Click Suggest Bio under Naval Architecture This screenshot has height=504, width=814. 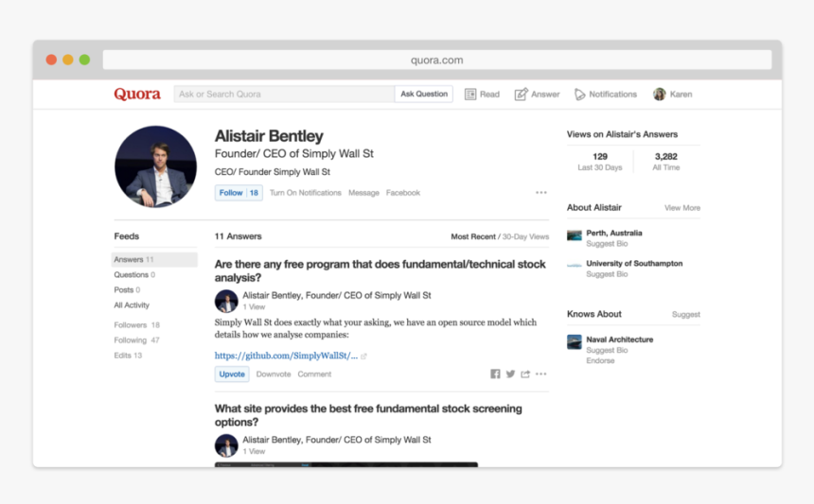click(x=607, y=350)
